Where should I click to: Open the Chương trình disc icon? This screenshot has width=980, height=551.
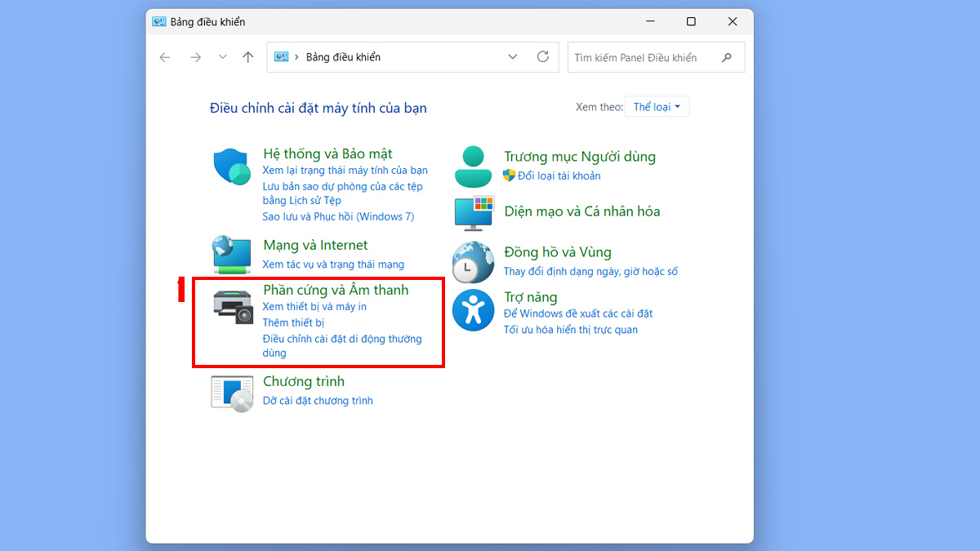pyautogui.click(x=232, y=393)
